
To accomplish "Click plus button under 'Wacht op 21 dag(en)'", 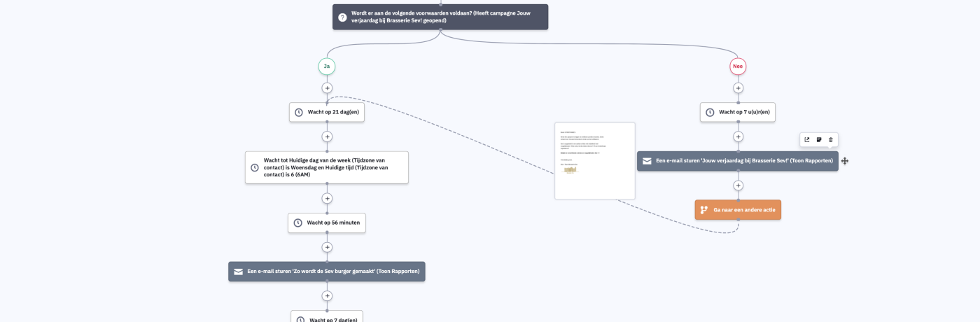I will click(x=327, y=136).
